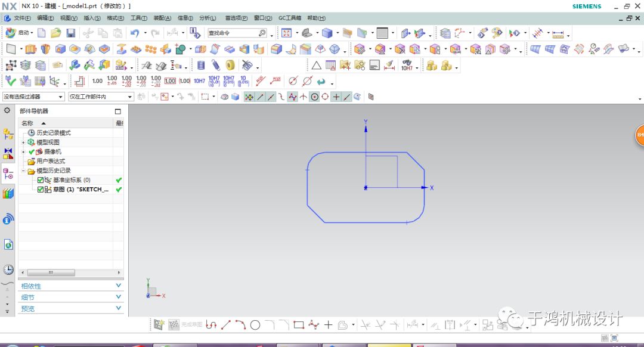
Task: Click the spring tool icon
Action: [216, 65]
